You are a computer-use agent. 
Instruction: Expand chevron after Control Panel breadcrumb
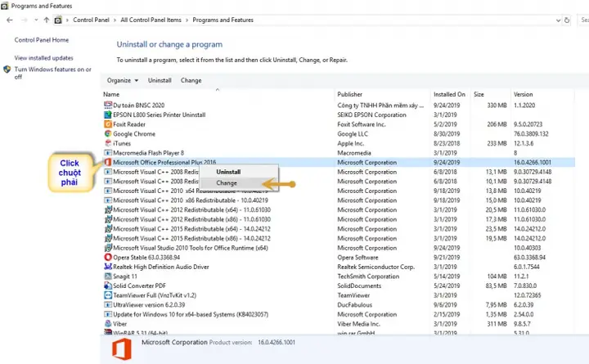(x=115, y=20)
